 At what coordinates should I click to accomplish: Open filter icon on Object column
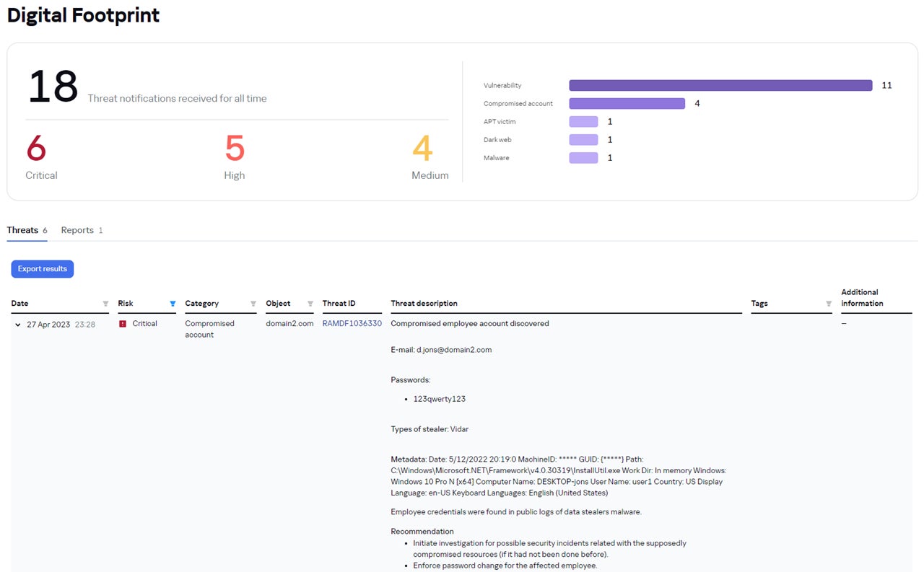click(x=310, y=304)
